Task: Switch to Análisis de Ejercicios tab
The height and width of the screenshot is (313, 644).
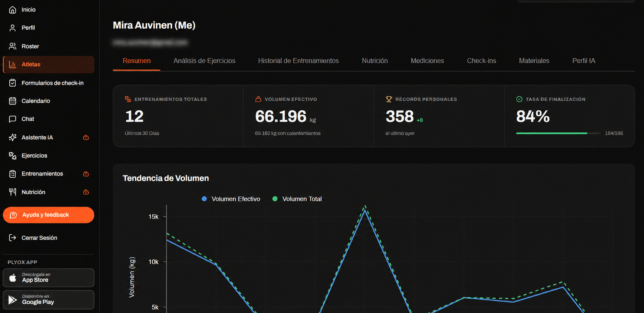Action: (x=204, y=61)
